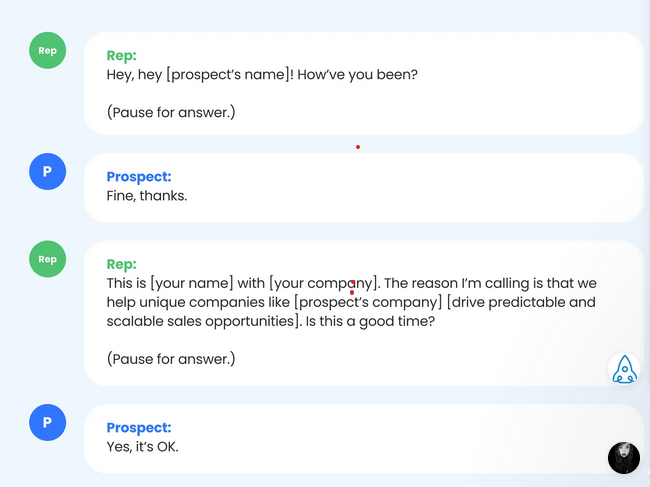Click the blue P avatar beside "Fine, thanks."

point(47,172)
